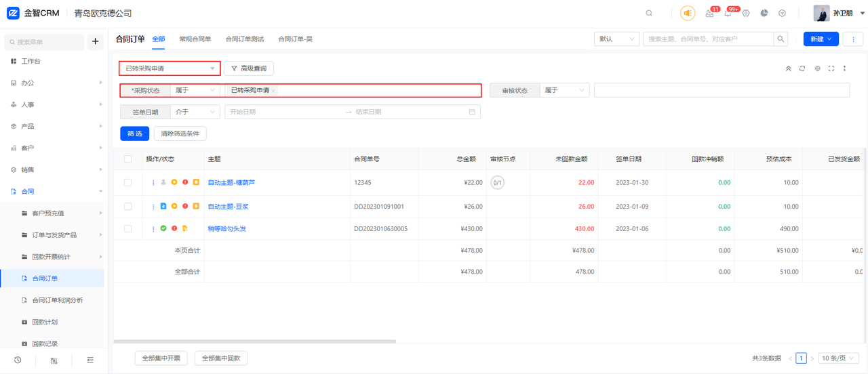This screenshot has height=374, width=868.
Task: Tick the checkbox for 自动主题-糖葫芦 row
Action: pyautogui.click(x=127, y=183)
